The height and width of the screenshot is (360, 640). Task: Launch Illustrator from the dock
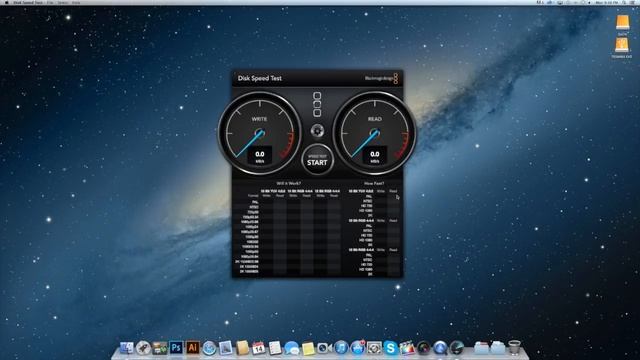pyautogui.click(x=193, y=348)
